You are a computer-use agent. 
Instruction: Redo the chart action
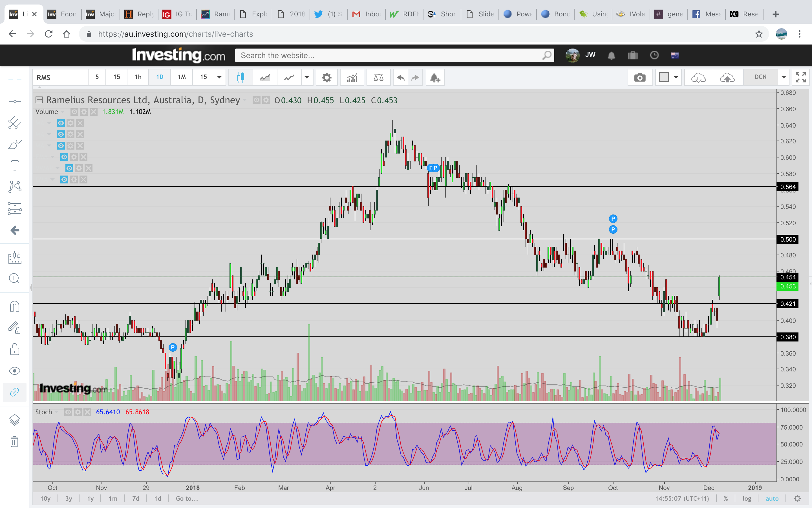point(415,78)
